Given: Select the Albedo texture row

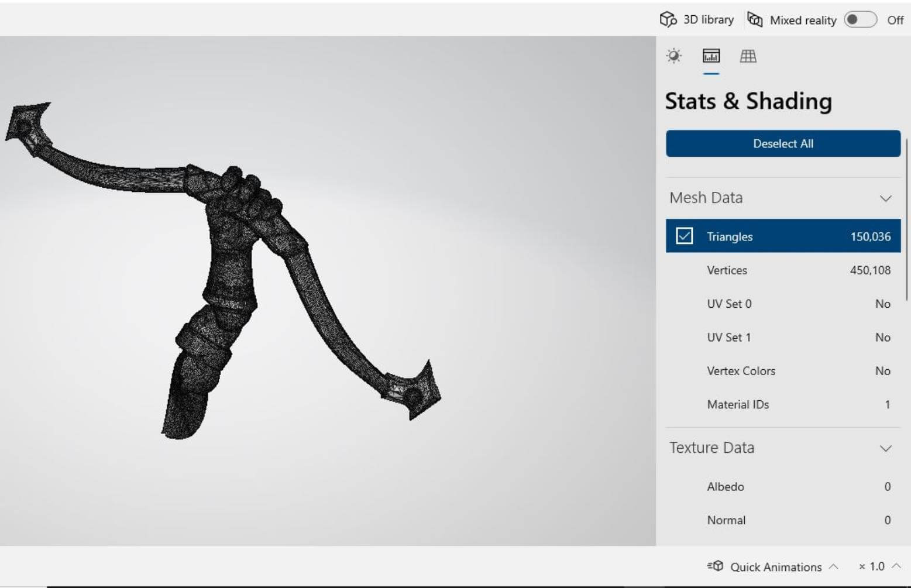Looking at the screenshot, I should point(783,487).
